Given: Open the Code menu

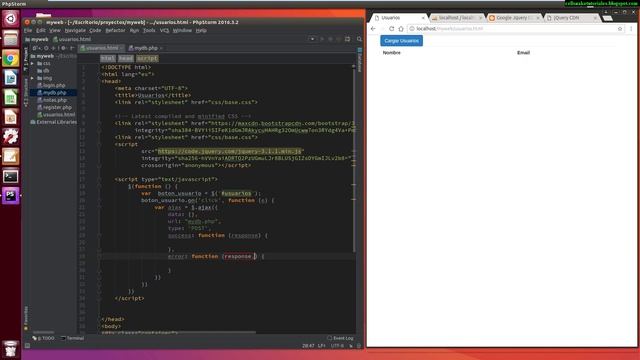Looking at the screenshot, I should point(95,31).
